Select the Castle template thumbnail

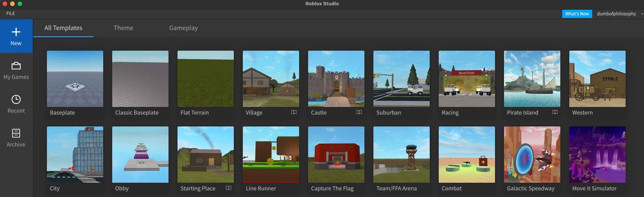[336, 79]
